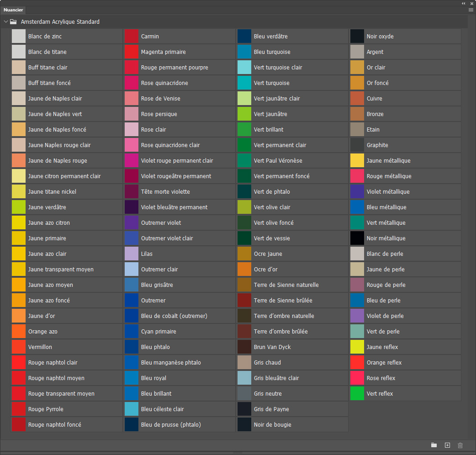The image size is (476, 455).
Task: Select the Jaune métallique swatch
Action: coord(357,160)
